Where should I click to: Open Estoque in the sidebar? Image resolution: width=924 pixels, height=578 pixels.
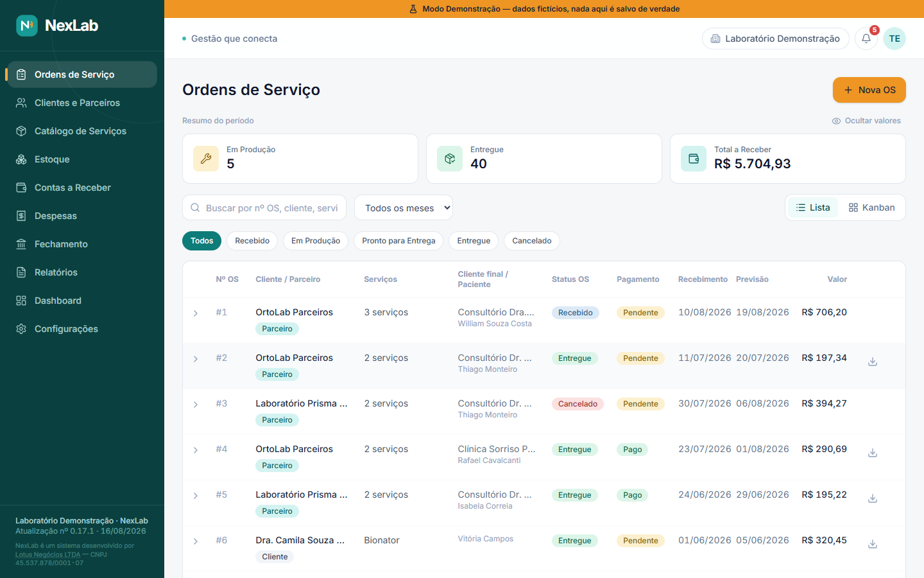coord(82,159)
